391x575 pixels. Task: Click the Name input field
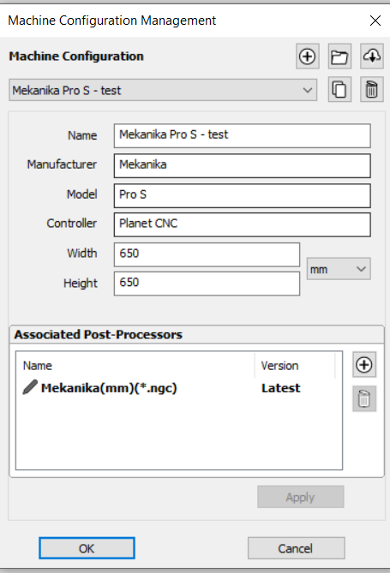(x=242, y=136)
